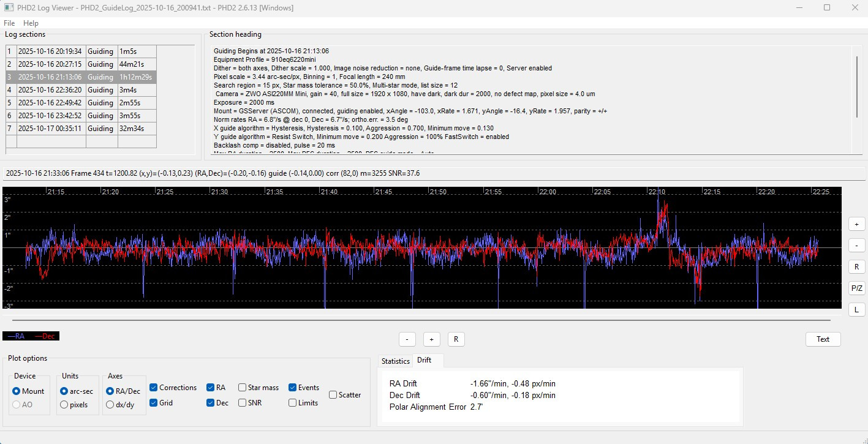The image size is (868, 444).
Task: Click the 22:10 time label on graph
Action: point(657,192)
